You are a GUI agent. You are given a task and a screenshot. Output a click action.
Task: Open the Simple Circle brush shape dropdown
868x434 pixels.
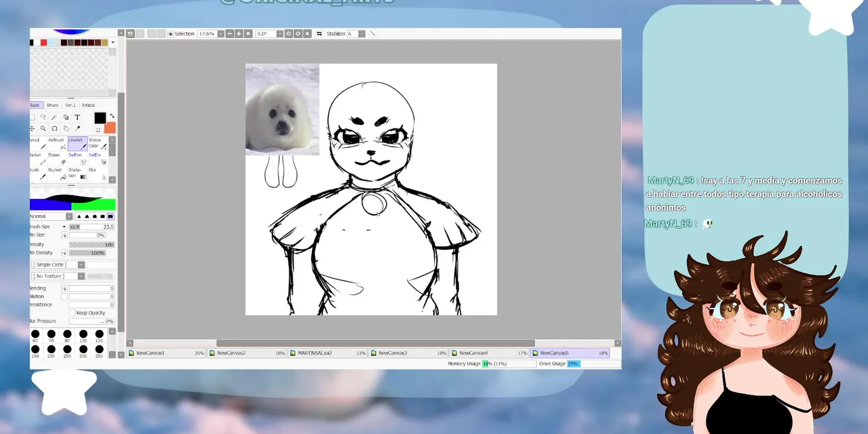(81, 265)
